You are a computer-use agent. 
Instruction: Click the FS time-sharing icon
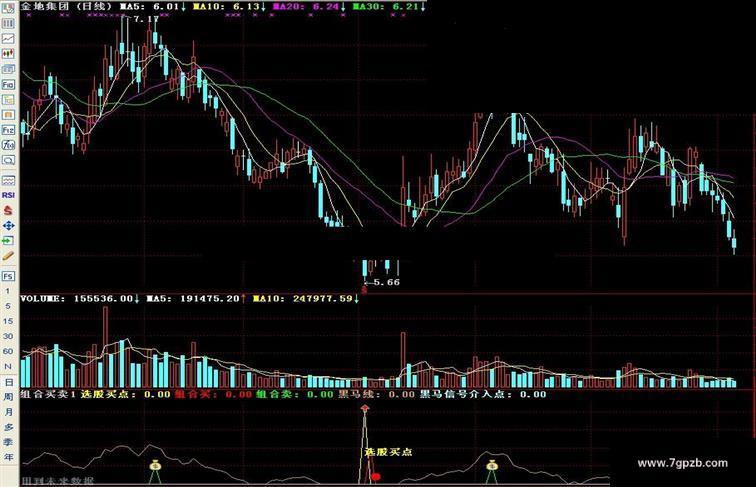click(x=8, y=276)
